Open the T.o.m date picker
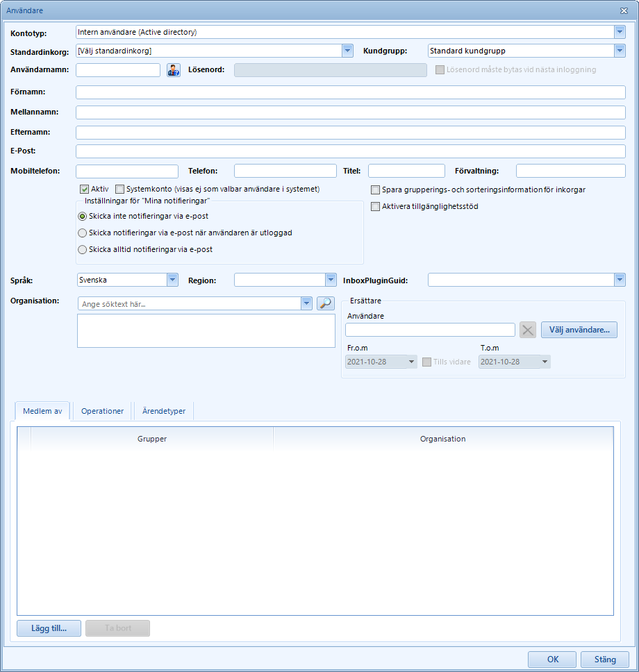This screenshot has height=672, width=639. pyautogui.click(x=545, y=362)
